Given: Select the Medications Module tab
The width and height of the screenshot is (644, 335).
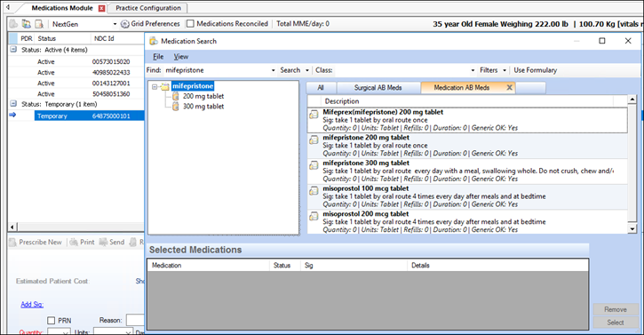Looking at the screenshot, I should click(62, 8).
